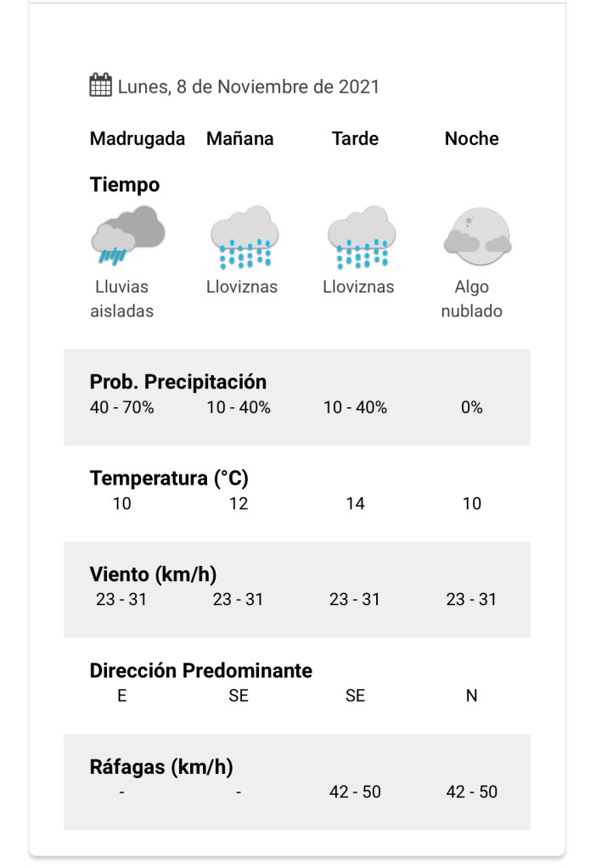
Task: Select the Tarde column header
Action: (355, 138)
